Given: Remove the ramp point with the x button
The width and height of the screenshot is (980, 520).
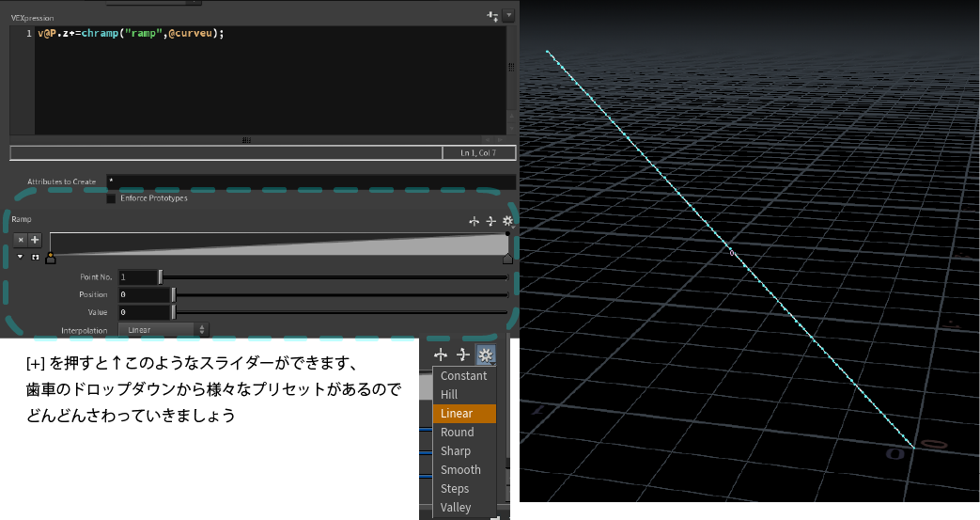Looking at the screenshot, I should (21, 240).
